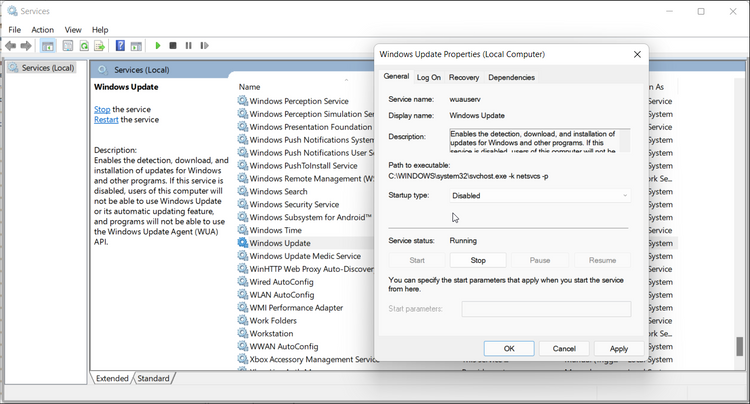
Task: Open the Dependencies tab
Action: pos(511,77)
